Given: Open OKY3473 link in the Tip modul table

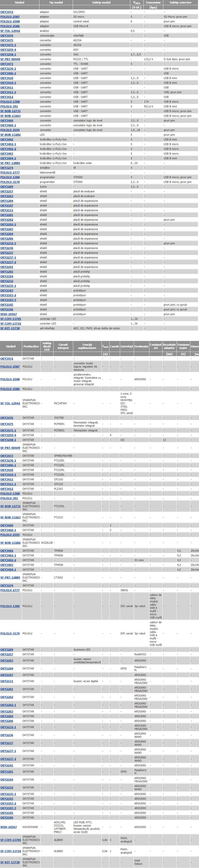Looking at the screenshot, I should (x=7, y=64).
